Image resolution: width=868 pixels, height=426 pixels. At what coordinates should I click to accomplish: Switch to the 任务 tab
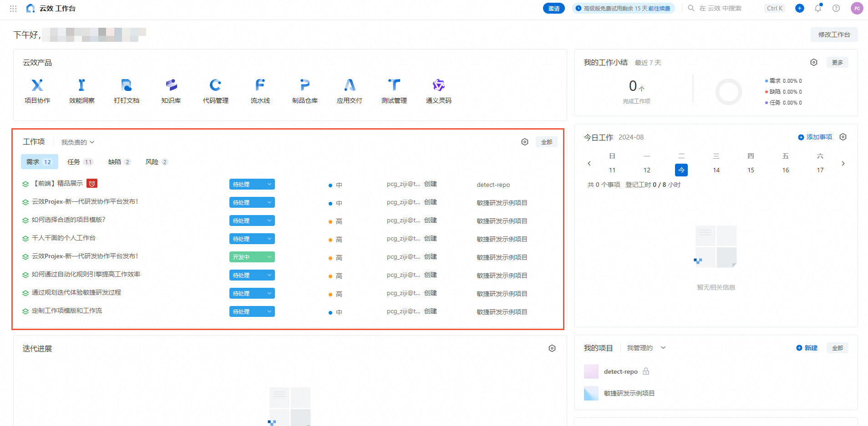80,162
